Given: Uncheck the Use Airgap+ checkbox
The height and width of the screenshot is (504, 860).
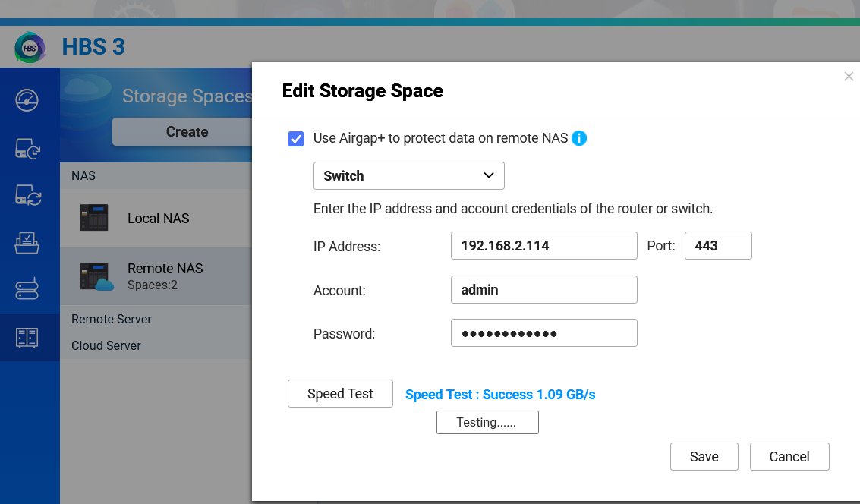Looking at the screenshot, I should click(296, 139).
